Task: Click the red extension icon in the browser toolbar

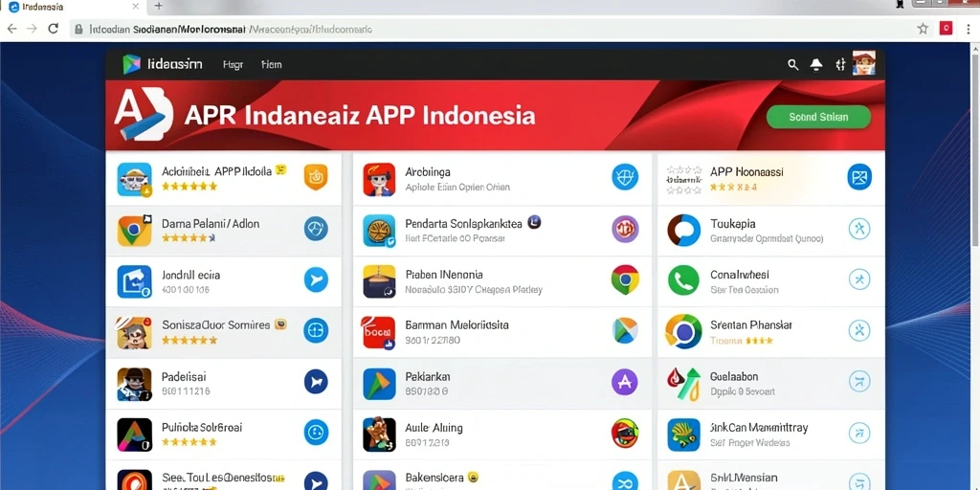Action: click(x=947, y=28)
